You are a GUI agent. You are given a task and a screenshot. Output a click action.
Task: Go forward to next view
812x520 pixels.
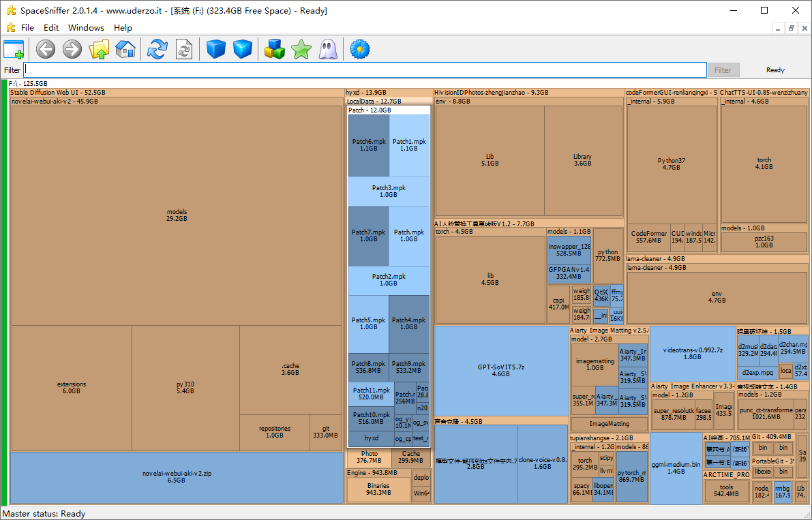pyautogui.click(x=72, y=49)
